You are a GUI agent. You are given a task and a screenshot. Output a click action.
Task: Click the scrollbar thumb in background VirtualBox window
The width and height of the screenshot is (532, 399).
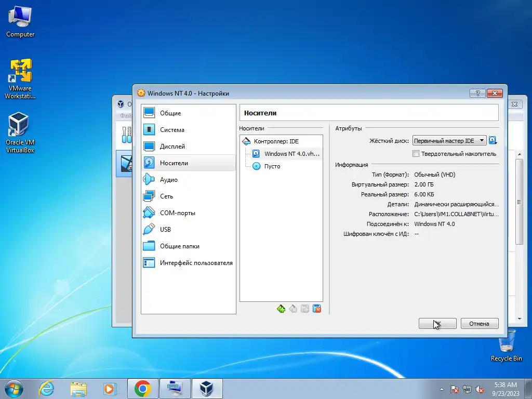[519, 202]
